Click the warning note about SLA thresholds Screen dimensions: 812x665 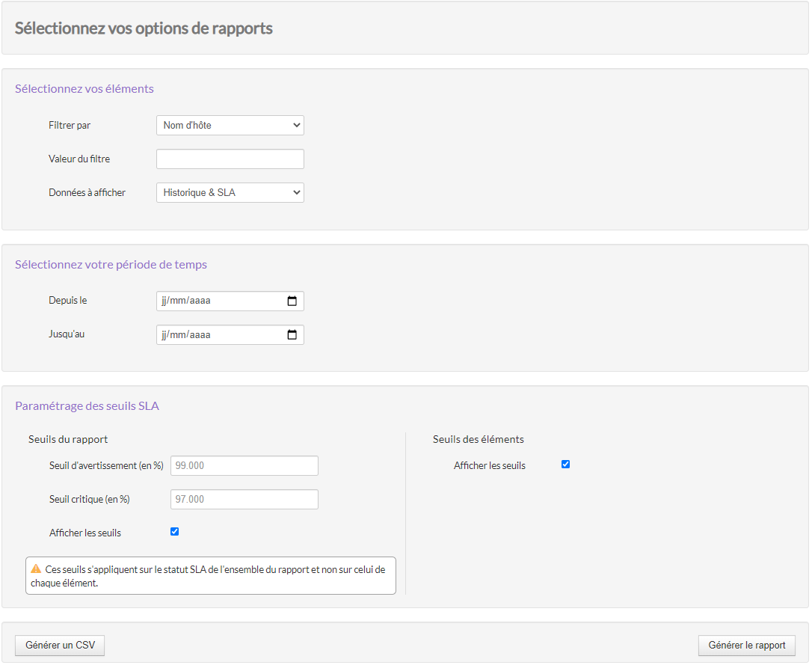[x=215, y=576]
